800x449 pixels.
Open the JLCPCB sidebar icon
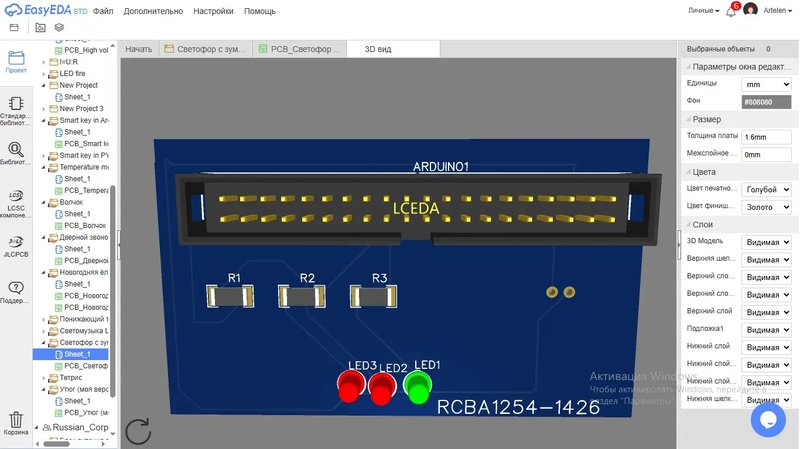[16, 245]
